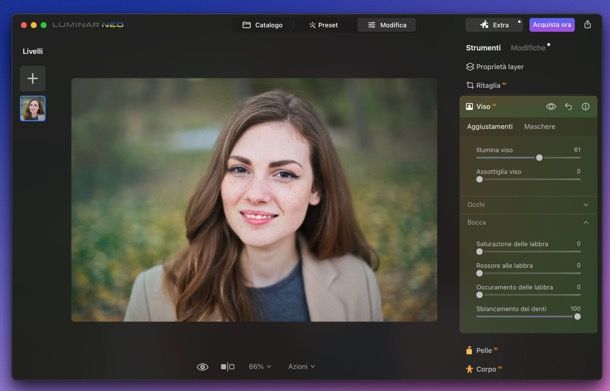Adjust Oscuramento delle labbra slider
Viewport: 610px width, 391px height.
click(480, 295)
